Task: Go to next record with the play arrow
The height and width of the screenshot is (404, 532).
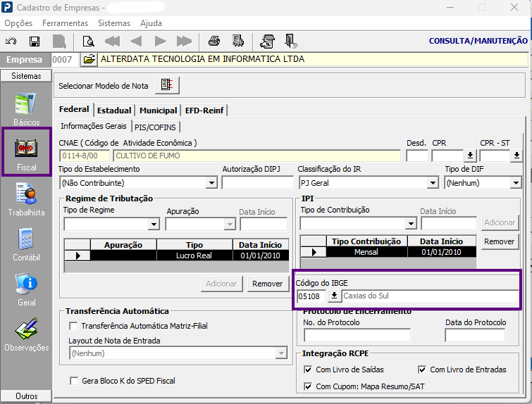Action: click(x=160, y=42)
